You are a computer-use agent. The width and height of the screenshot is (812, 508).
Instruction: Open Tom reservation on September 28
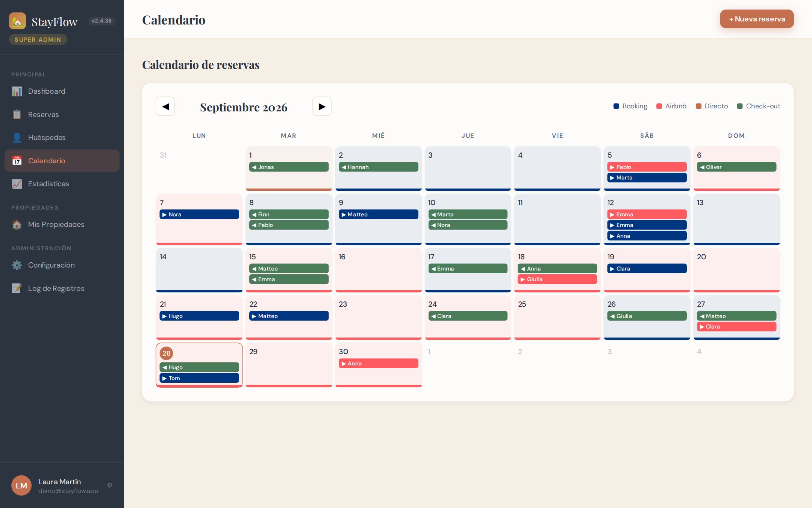pyautogui.click(x=199, y=378)
